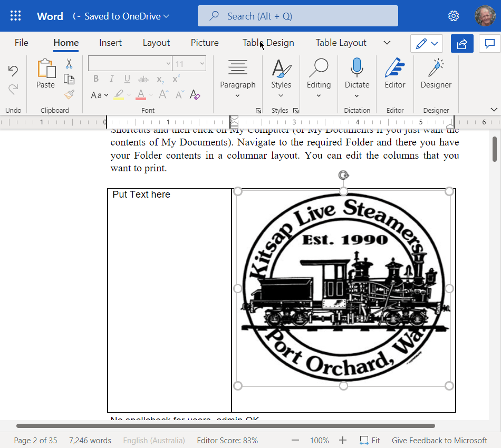Viewport: 501px width, 448px height.
Task: Apply the red font color
Action: pyautogui.click(x=141, y=95)
